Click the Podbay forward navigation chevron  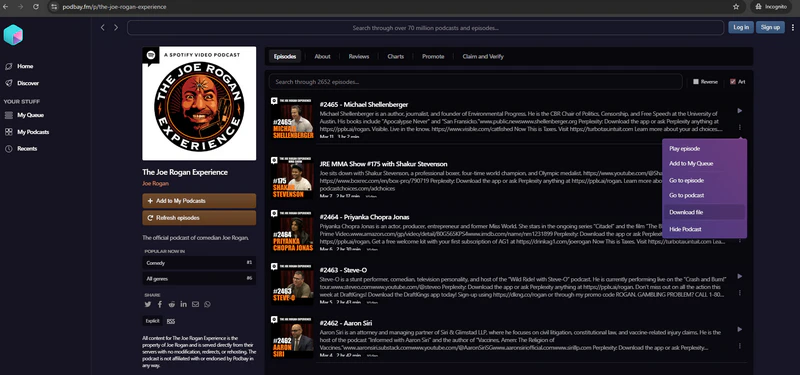tap(116, 28)
